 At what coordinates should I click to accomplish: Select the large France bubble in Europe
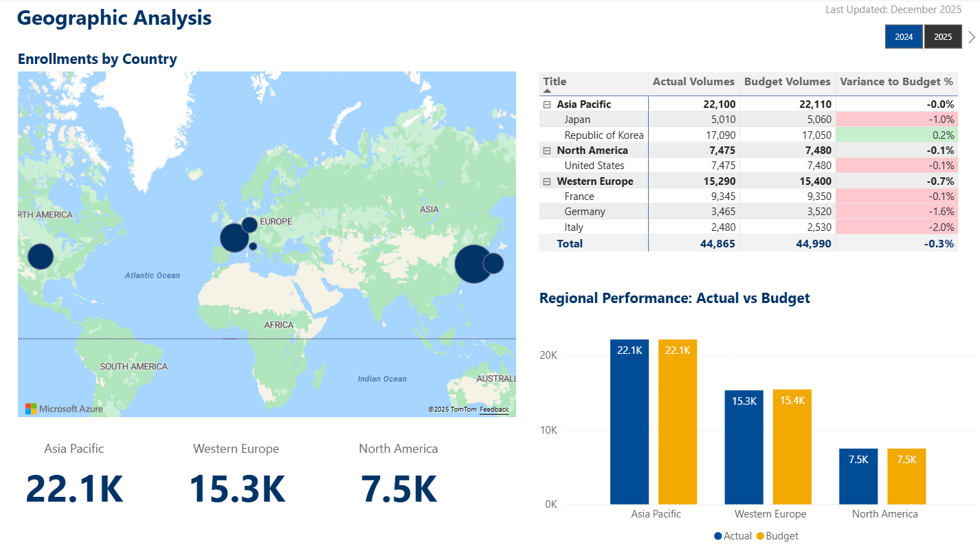click(x=234, y=238)
